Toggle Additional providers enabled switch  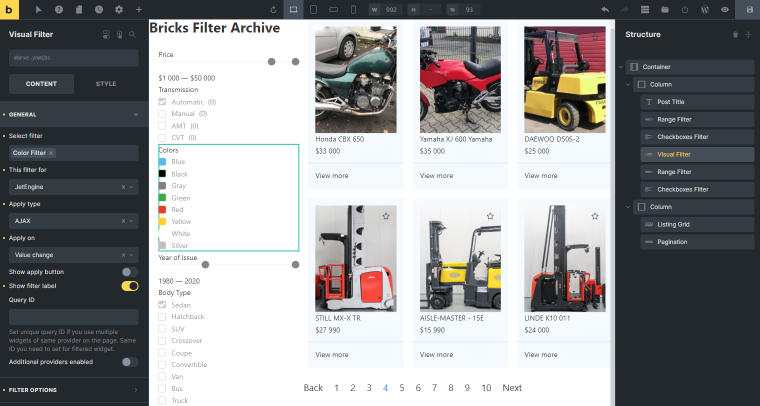pos(129,362)
